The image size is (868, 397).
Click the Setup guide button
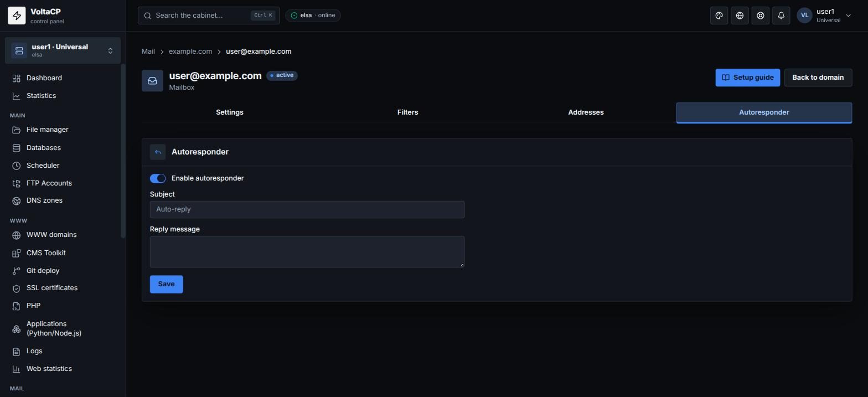(748, 78)
